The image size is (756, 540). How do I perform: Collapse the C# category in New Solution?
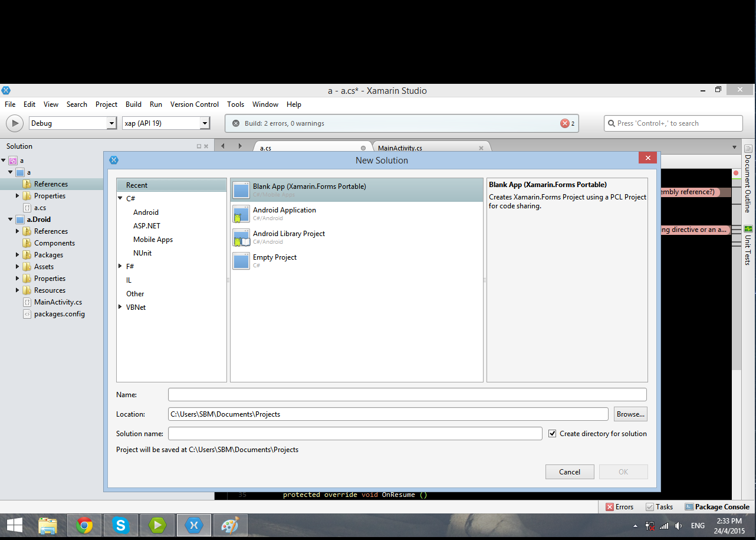120,198
